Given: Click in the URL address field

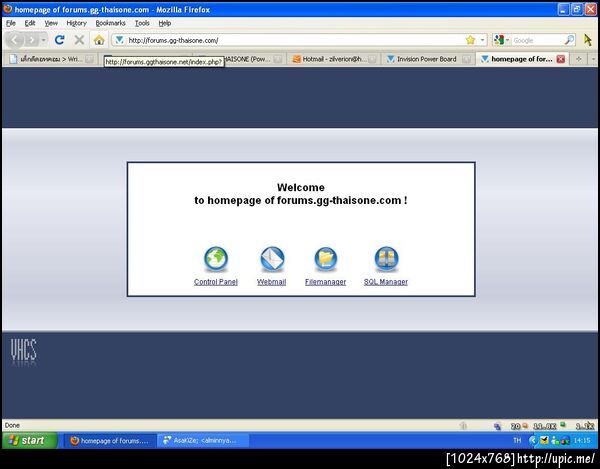Looking at the screenshot, I should 295,40.
